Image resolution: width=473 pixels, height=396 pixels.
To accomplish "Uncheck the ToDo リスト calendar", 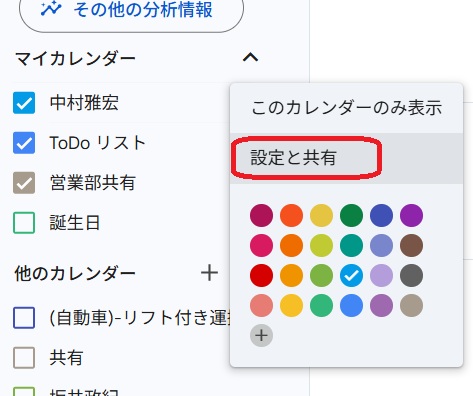I will [24, 143].
